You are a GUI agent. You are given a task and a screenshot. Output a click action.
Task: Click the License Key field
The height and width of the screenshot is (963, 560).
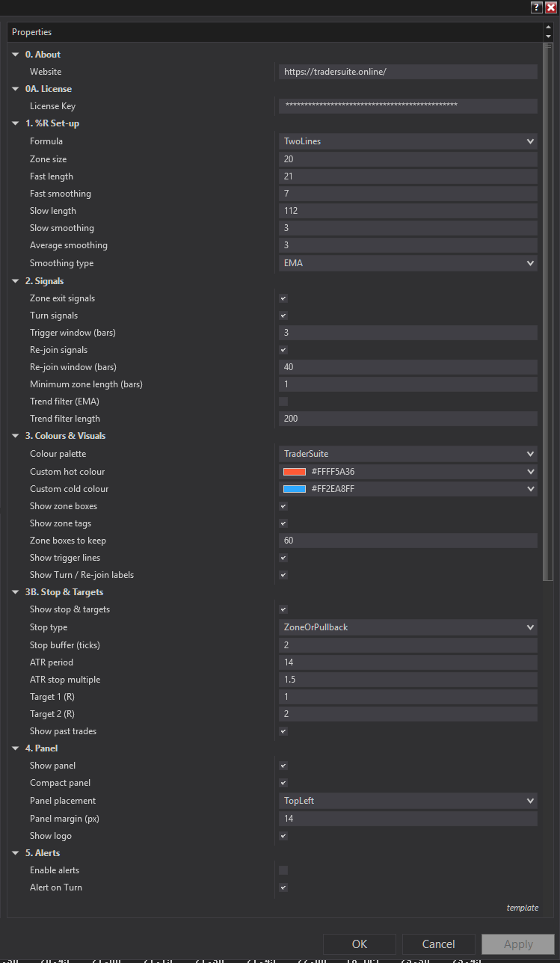click(x=407, y=106)
